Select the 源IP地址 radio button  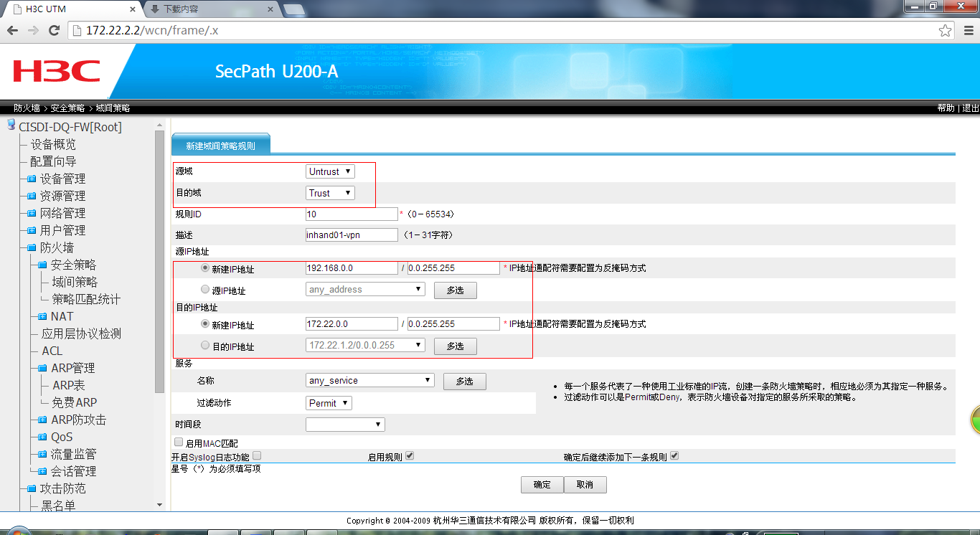[x=206, y=290]
